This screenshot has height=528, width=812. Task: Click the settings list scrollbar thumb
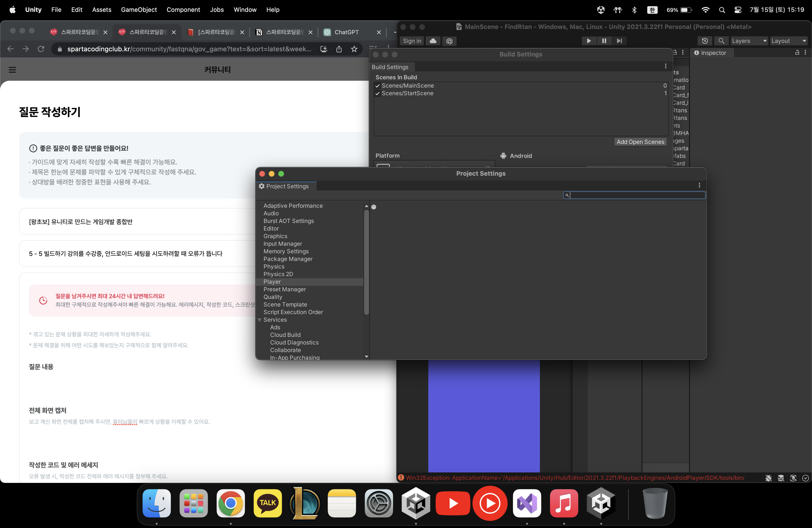point(366,262)
